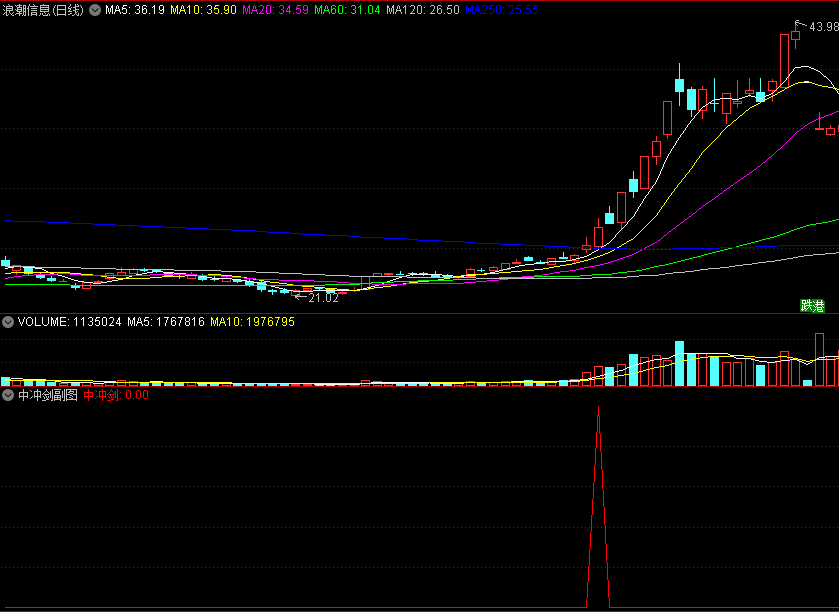
Task: Open the main chart indicator dropdown arrow
Action: 95,10
